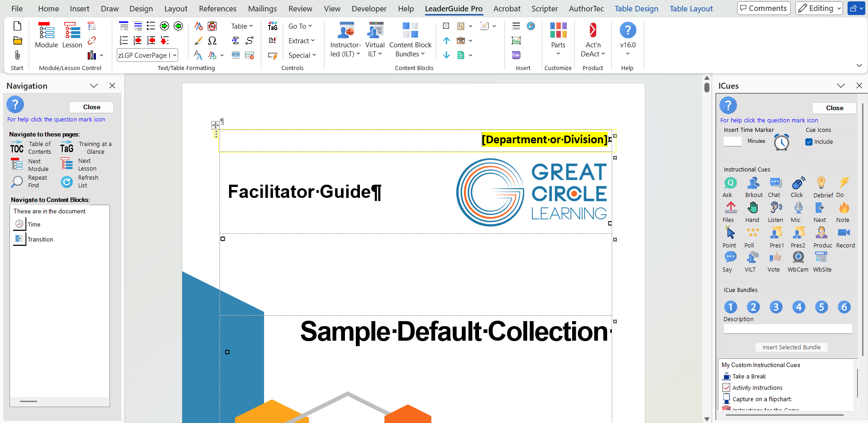Open the Table dropdown in ribbon
The width and height of the screenshot is (868, 423).
tap(242, 26)
